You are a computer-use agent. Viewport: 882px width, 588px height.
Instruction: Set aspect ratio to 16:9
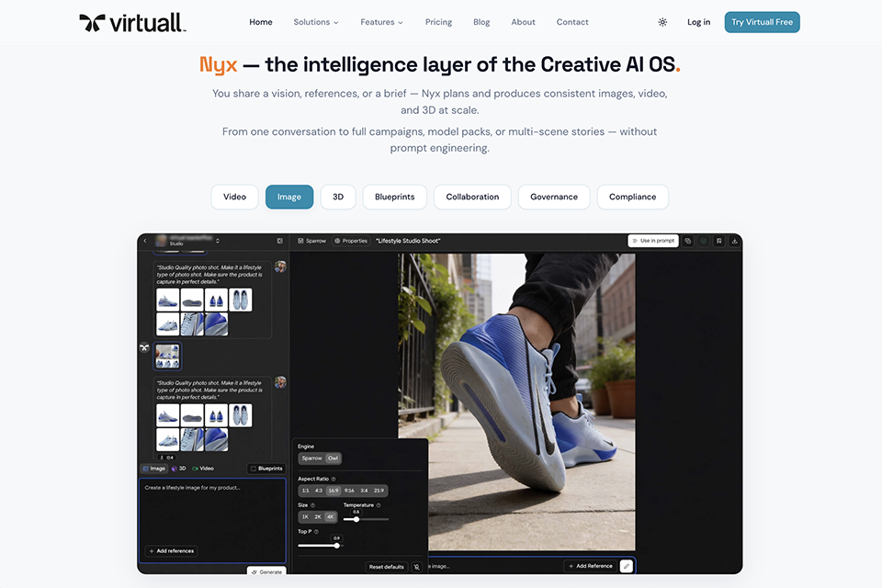coord(334,491)
